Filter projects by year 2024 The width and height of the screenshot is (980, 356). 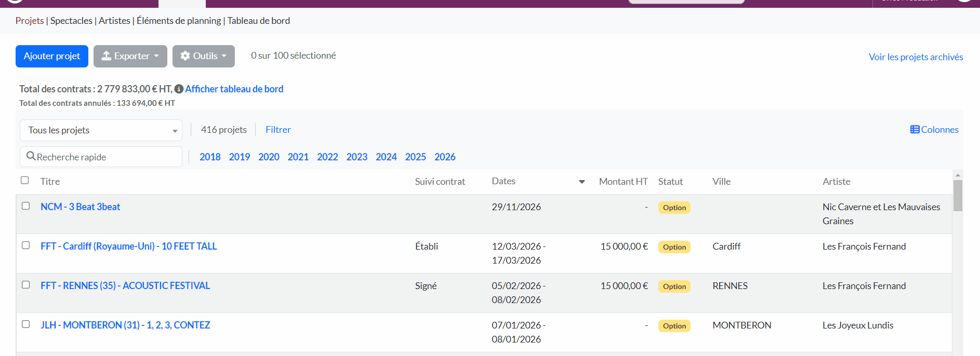pyautogui.click(x=386, y=157)
